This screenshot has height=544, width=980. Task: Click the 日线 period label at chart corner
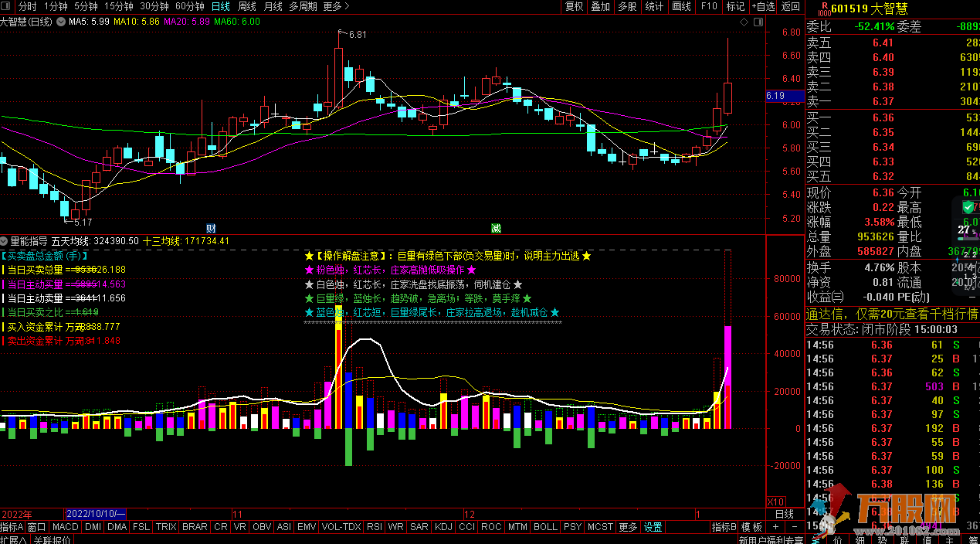[785, 514]
